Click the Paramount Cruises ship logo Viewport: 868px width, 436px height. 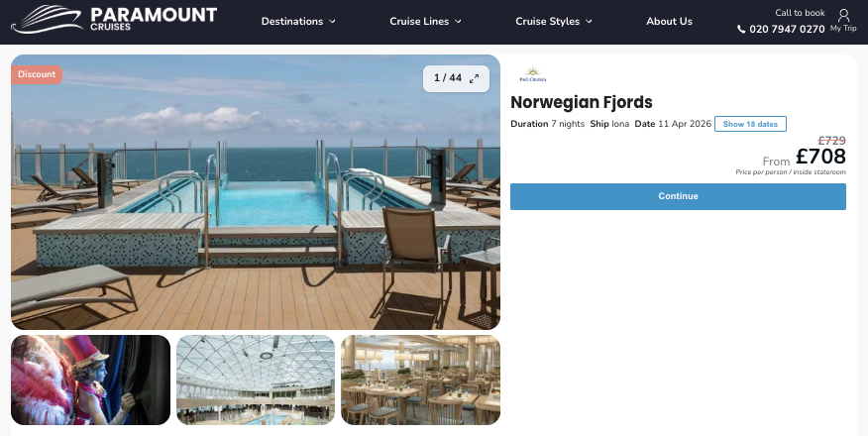click(x=47, y=20)
